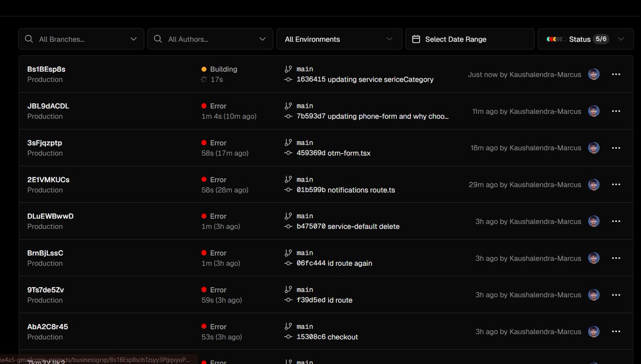Click the Building status label
This screenshot has height=364, width=641.
[223, 69]
